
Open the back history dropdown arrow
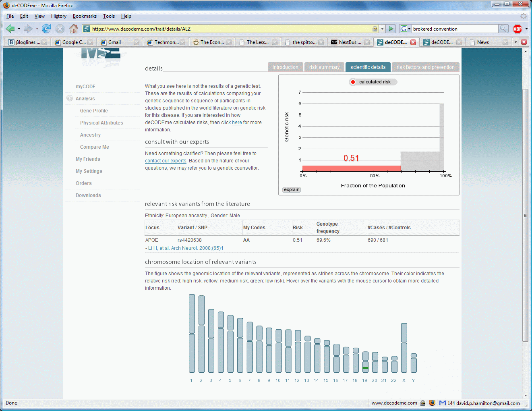19,29
